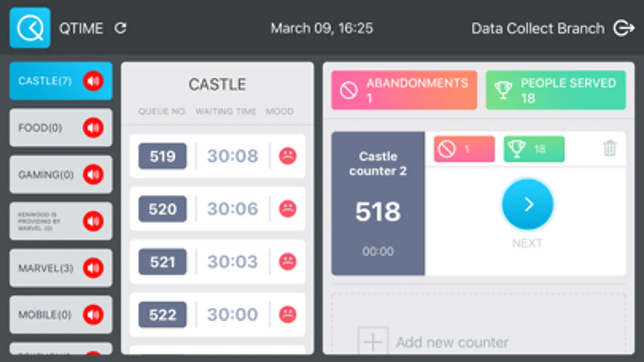Image resolution: width=644 pixels, height=362 pixels.
Task: Toggle the GAMING queue speaker
Action: [93, 175]
